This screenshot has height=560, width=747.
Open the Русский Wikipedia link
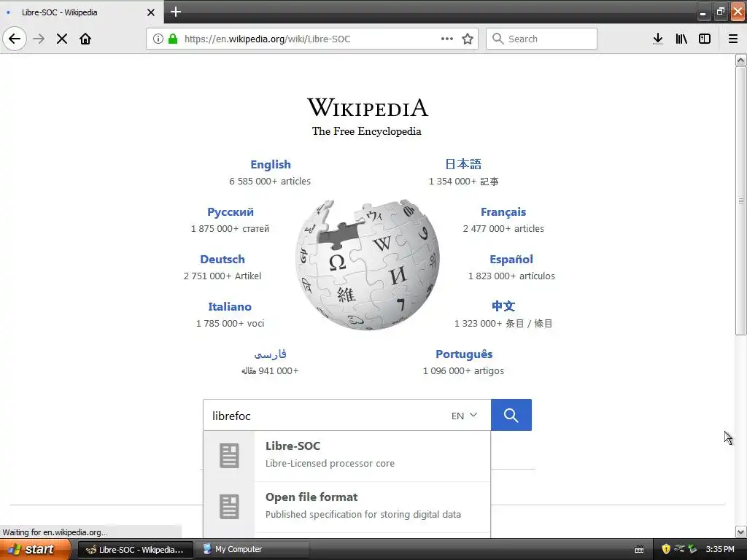(x=230, y=212)
